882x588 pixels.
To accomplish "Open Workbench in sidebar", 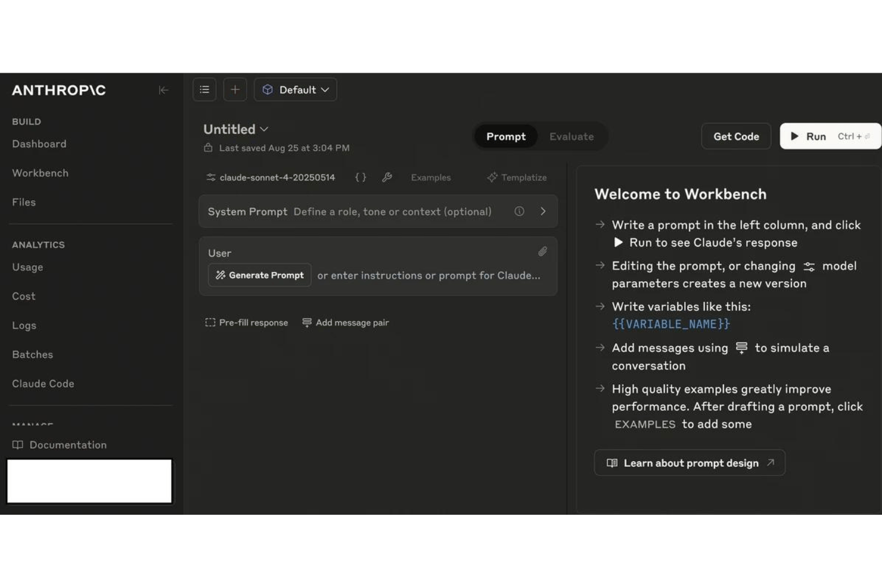I will coord(41,173).
